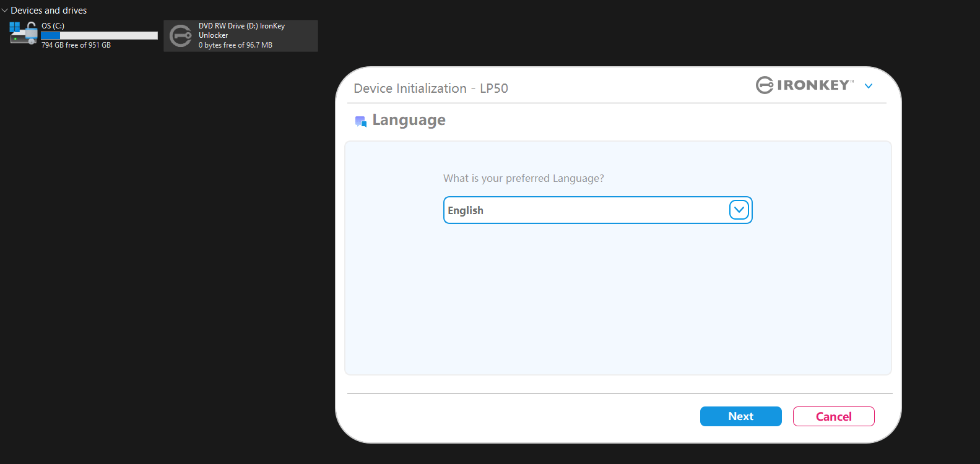Open the menu chevron beside IronKey logo
This screenshot has height=464, width=980.
click(x=869, y=86)
